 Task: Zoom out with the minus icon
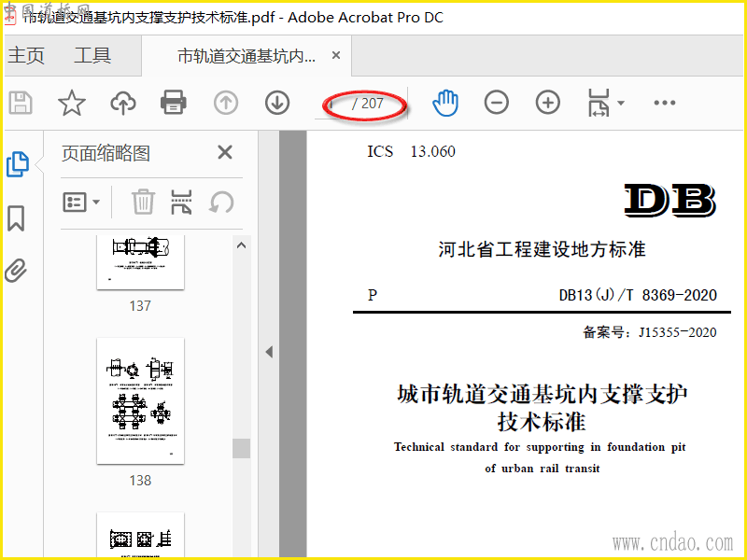(x=497, y=103)
